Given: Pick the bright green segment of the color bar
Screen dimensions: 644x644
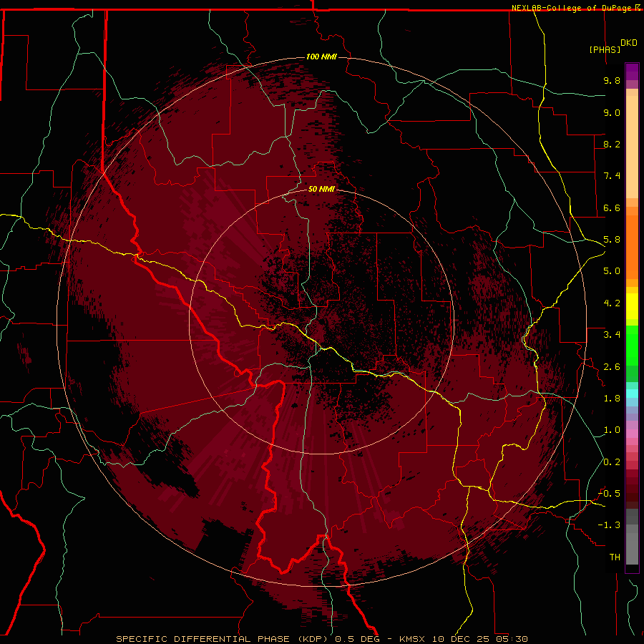Looking at the screenshot, I should tap(632, 345).
